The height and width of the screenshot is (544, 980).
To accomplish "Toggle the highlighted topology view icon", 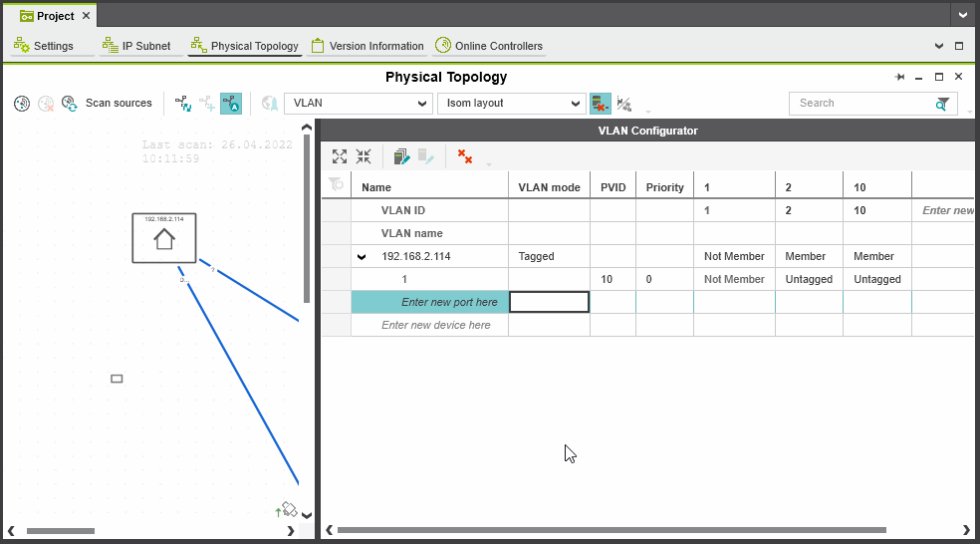I will point(230,103).
